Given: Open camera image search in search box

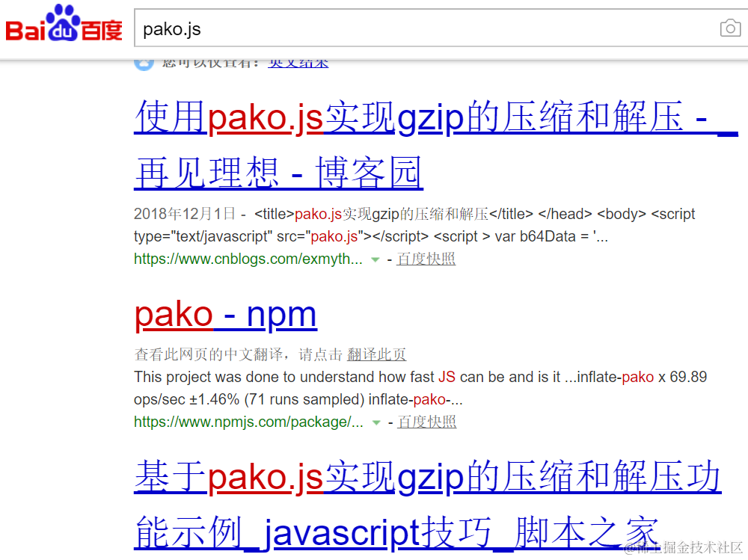Looking at the screenshot, I should [730, 28].
